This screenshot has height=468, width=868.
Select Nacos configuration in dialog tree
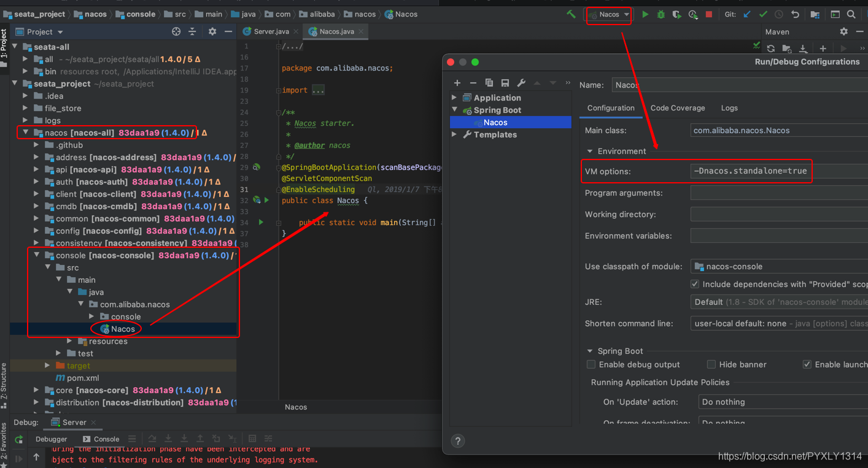point(511,122)
